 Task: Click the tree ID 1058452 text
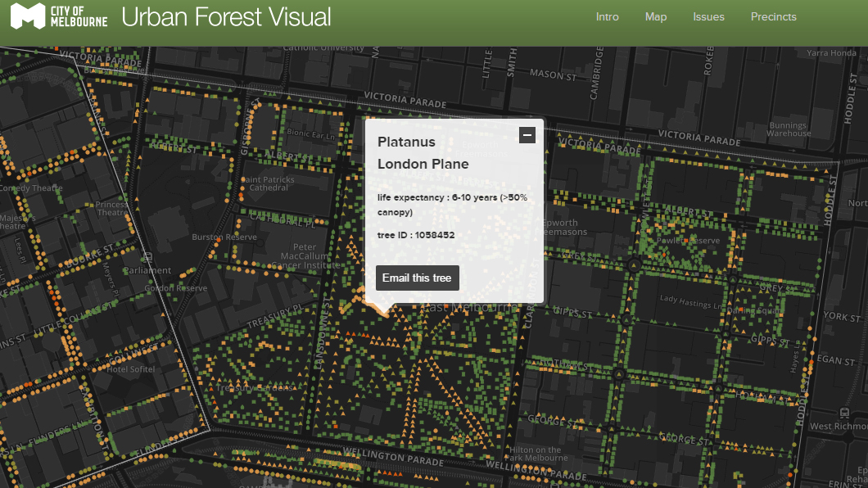click(416, 235)
